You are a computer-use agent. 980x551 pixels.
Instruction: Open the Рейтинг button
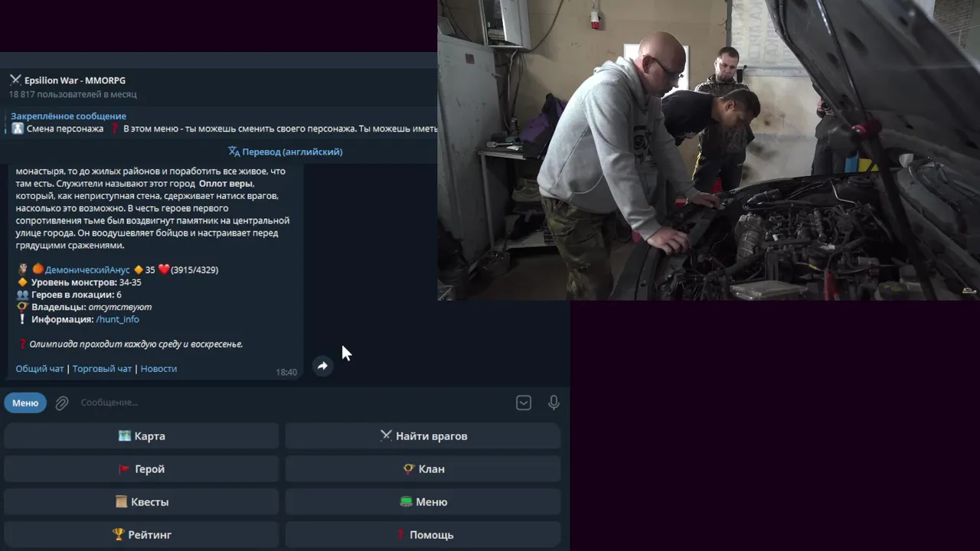pos(142,535)
